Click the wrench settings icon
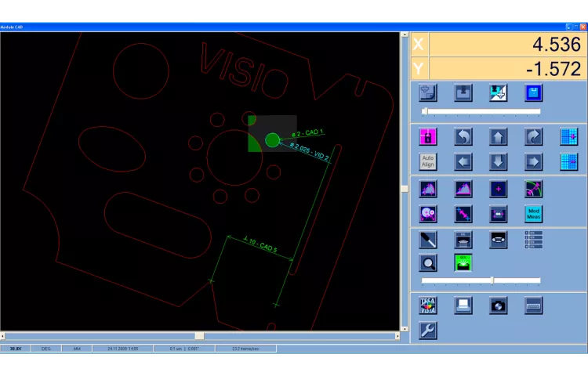The width and height of the screenshot is (588, 376). click(428, 331)
